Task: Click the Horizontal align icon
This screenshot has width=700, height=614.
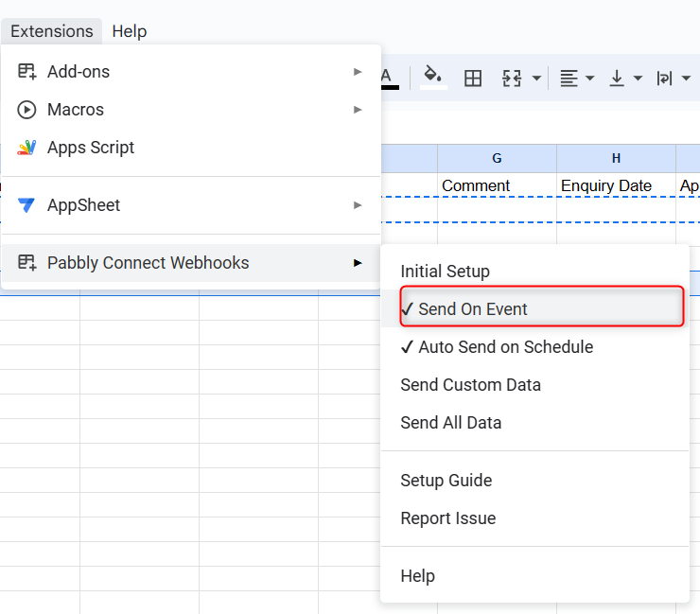Action: (569, 79)
